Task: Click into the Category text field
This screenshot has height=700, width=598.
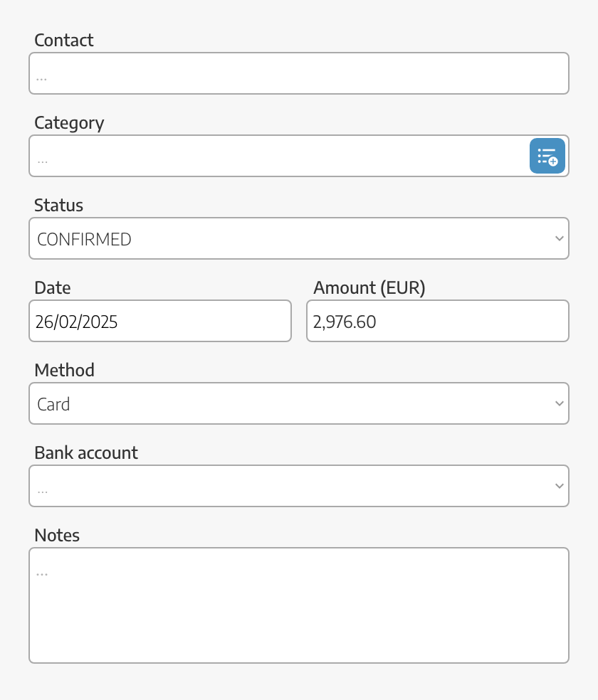Action: (279, 156)
